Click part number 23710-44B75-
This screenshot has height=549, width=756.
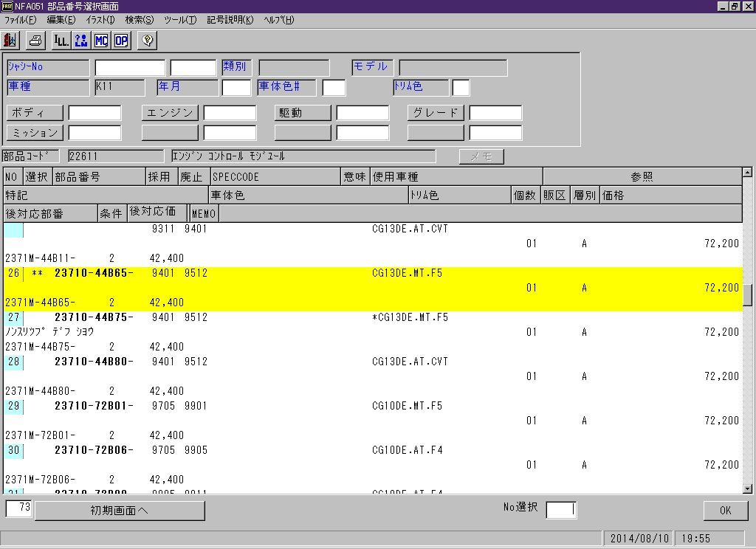point(94,317)
